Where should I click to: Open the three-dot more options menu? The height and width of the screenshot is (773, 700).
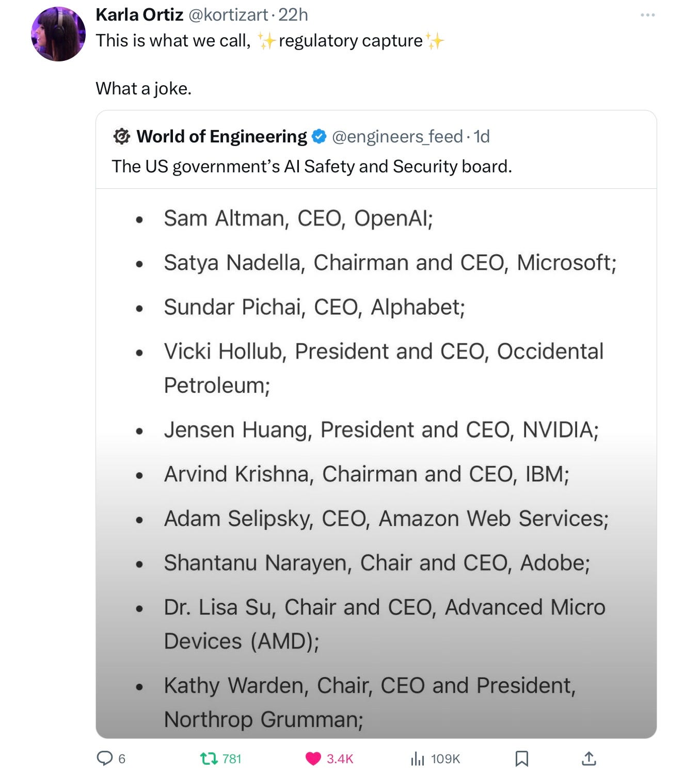point(647,15)
